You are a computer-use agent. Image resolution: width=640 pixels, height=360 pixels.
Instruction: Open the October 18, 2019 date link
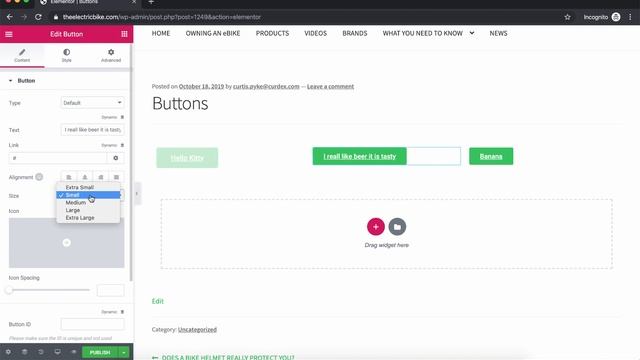[x=201, y=87]
